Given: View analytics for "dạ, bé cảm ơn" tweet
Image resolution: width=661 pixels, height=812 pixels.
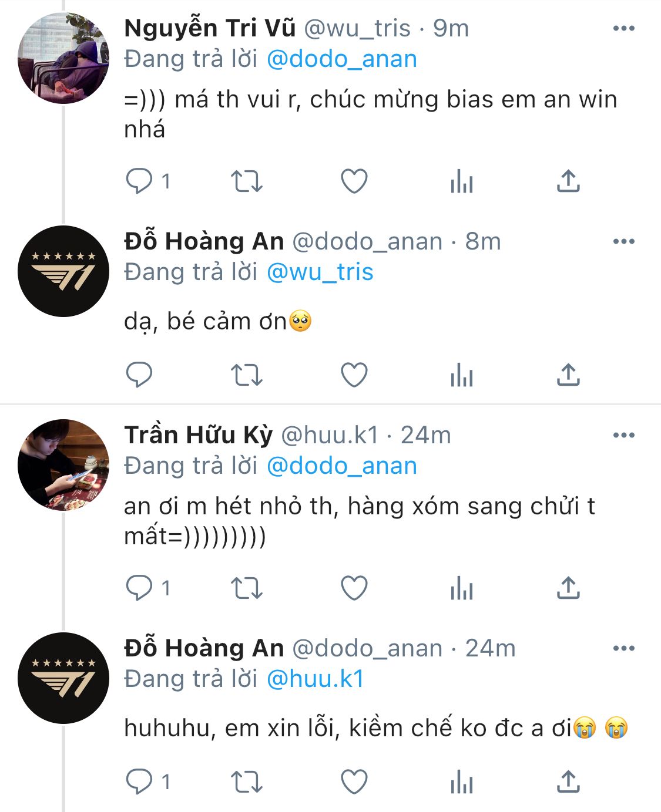Looking at the screenshot, I should (x=461, y=375).
